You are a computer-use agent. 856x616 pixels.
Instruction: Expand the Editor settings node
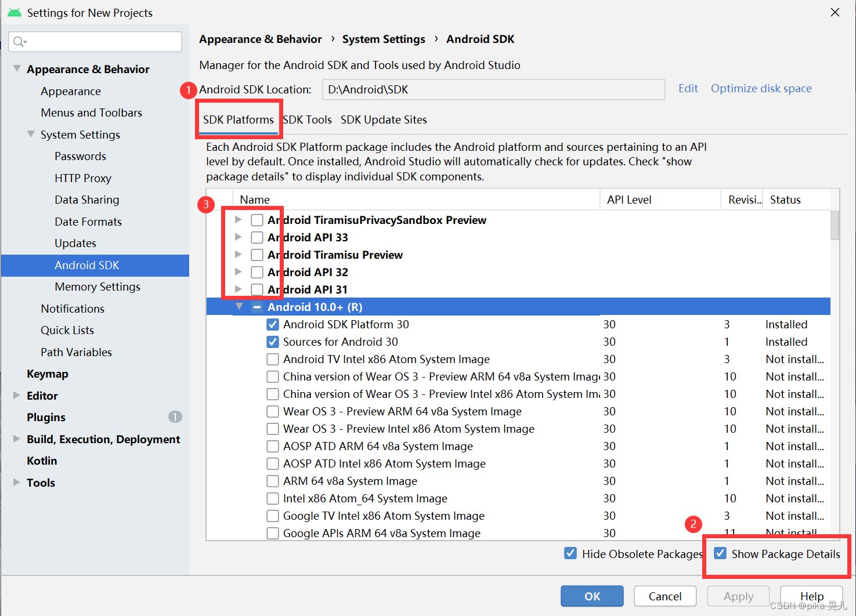16,395
